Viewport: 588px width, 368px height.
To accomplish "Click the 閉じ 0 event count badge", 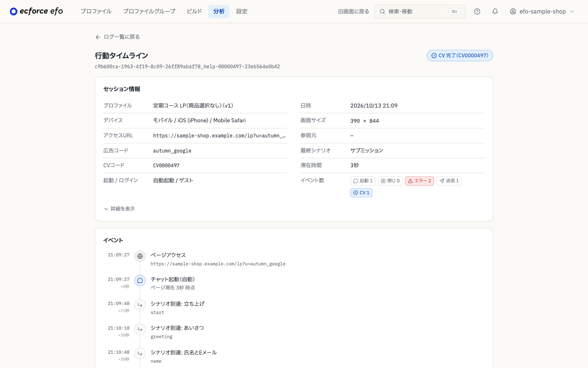I will point(390,181).
